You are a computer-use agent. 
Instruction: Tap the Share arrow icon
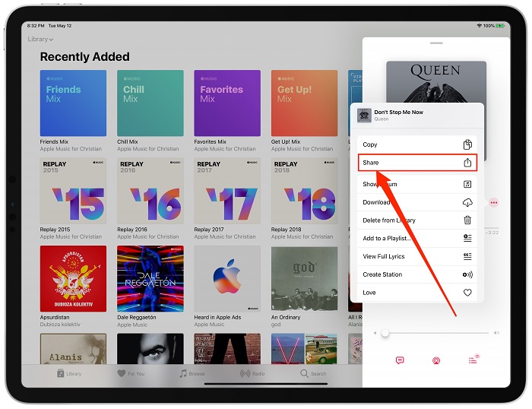tap(467, 163)
